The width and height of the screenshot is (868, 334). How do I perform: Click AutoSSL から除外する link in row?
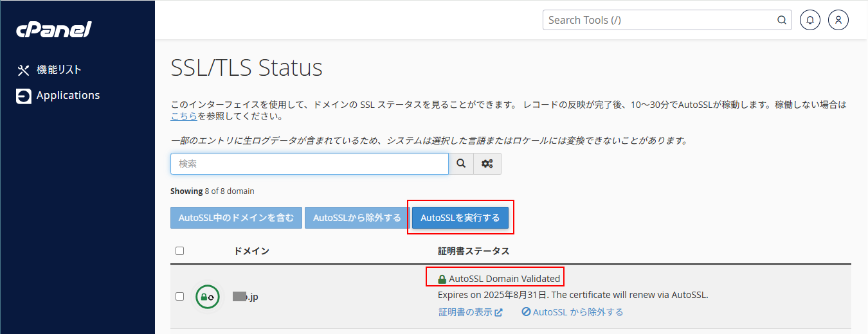[578, 312]
